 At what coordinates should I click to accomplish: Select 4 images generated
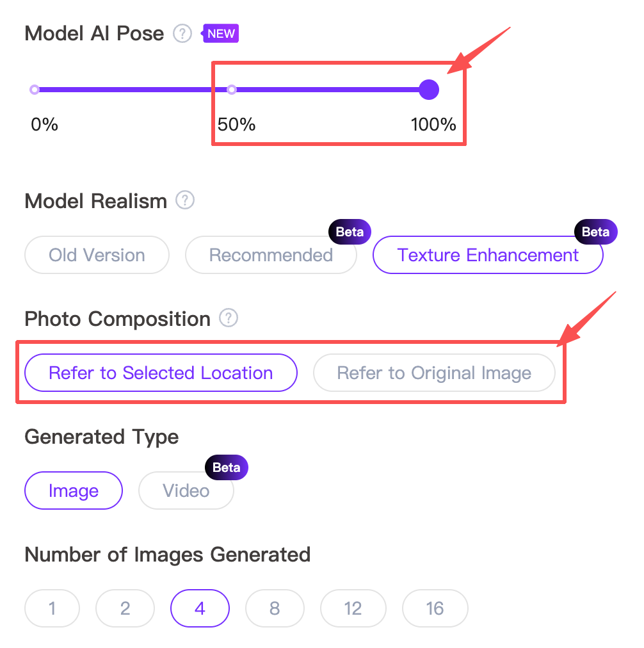pyautogui.click(x=200, y=608)
